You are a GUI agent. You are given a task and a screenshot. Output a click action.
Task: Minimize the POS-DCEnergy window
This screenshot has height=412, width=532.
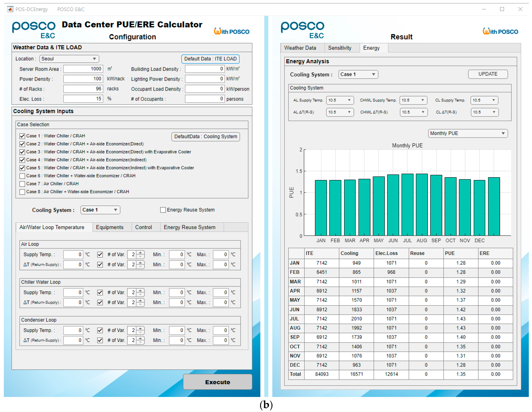click(484, 9)
